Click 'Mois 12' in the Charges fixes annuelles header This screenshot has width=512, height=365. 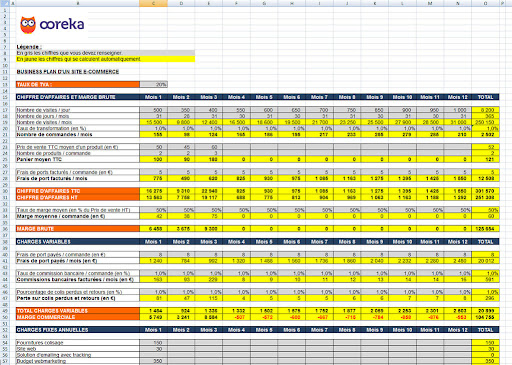[x=458, y=330]
